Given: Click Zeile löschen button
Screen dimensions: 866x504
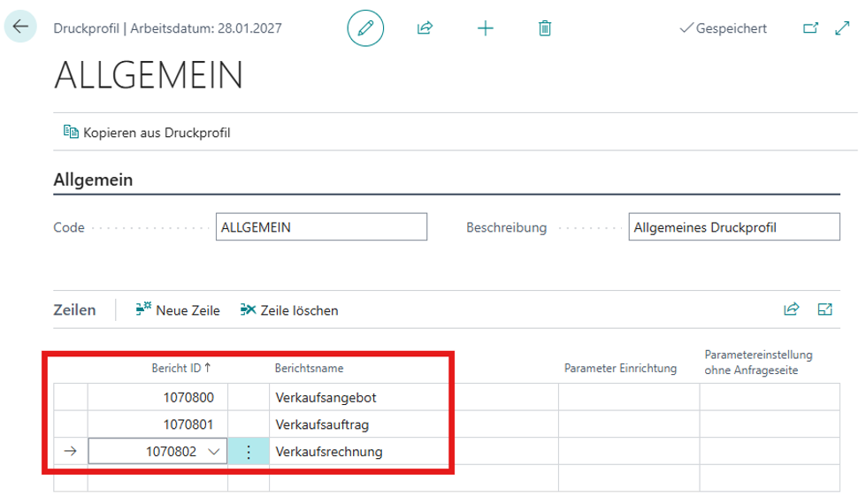Looking at the screenshot, I should pos(289,310).
